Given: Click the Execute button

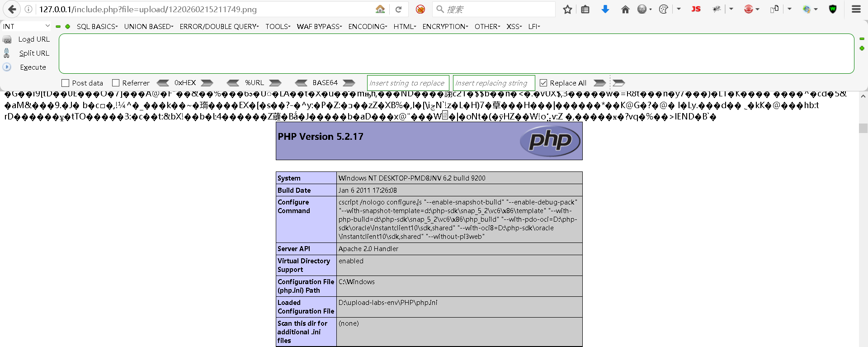Looking at the screenshot, I should [33, 67].
